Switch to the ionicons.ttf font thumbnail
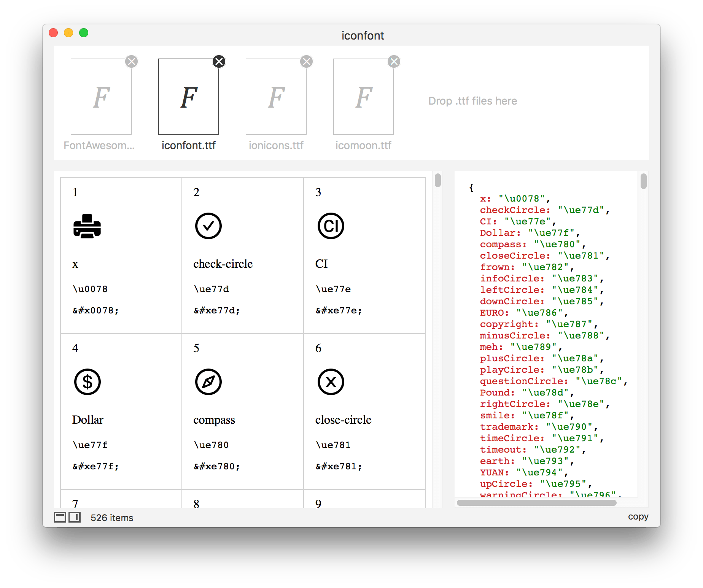 click(x=276, y=97)
